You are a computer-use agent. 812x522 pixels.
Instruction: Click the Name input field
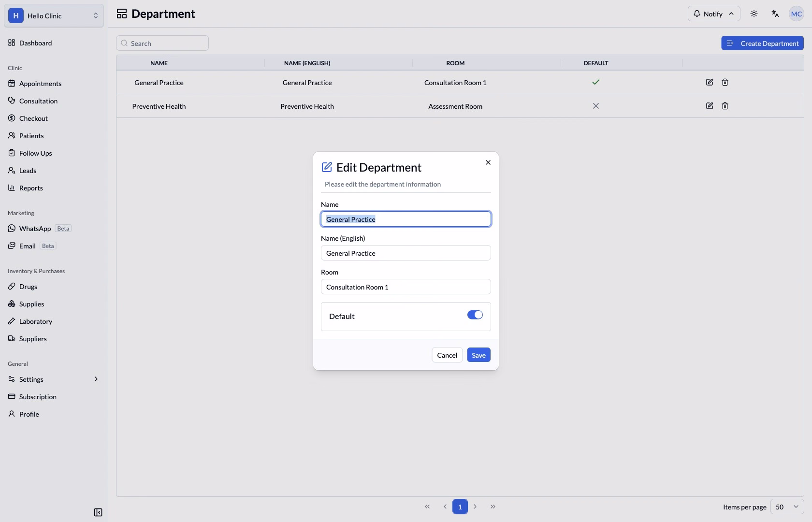[406, 219]
